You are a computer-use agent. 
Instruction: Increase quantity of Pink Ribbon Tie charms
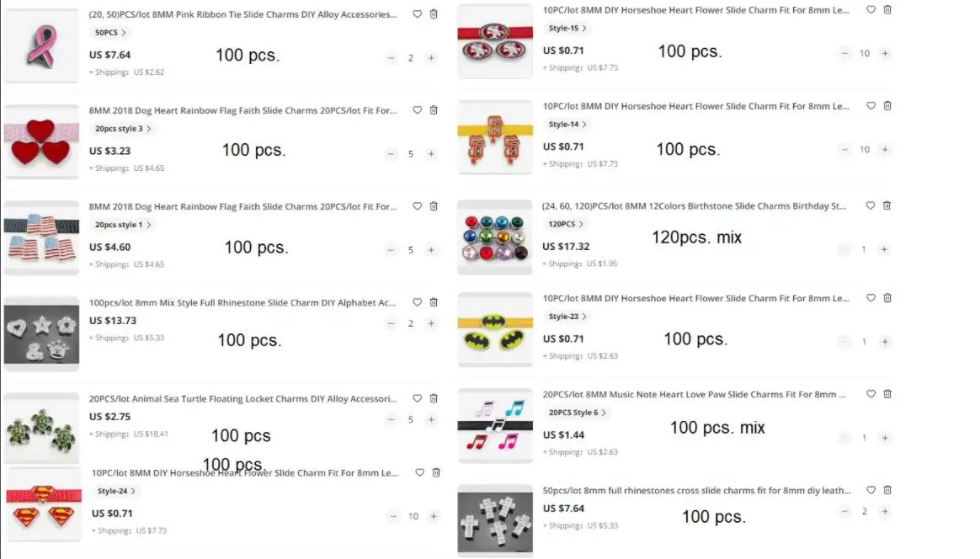tap(431, 58)
